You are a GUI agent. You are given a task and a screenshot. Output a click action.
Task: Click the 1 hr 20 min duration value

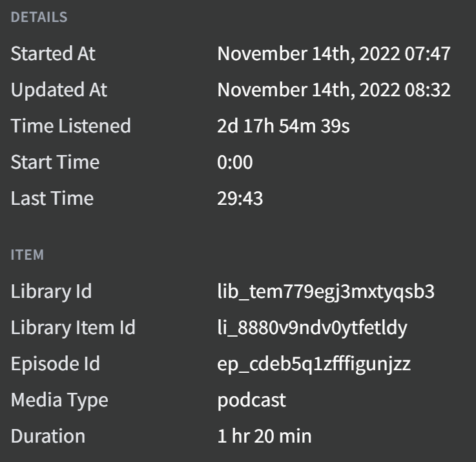tap(264, 436)
